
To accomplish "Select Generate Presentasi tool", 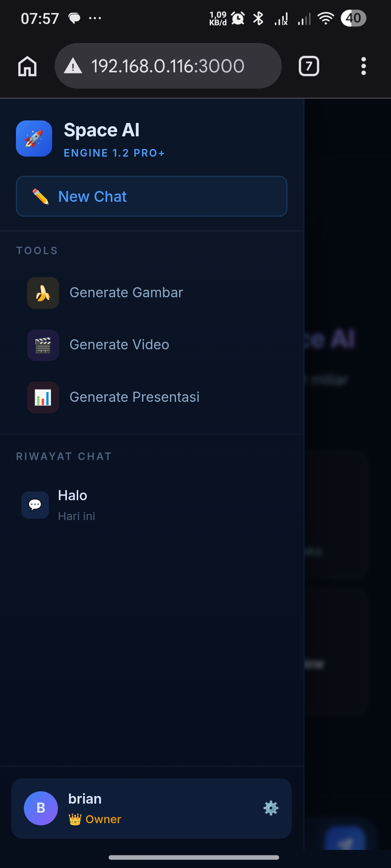I will 152,397.
